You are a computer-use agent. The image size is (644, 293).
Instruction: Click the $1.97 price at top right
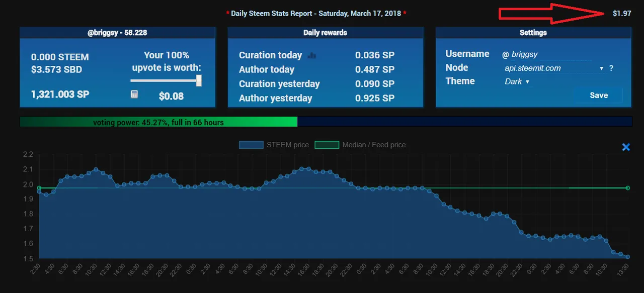point(622,14)
